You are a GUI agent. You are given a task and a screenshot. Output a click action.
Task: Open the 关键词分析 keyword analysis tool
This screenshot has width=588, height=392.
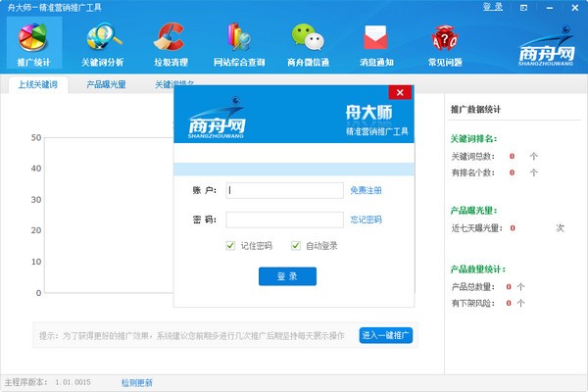point(103,44)
